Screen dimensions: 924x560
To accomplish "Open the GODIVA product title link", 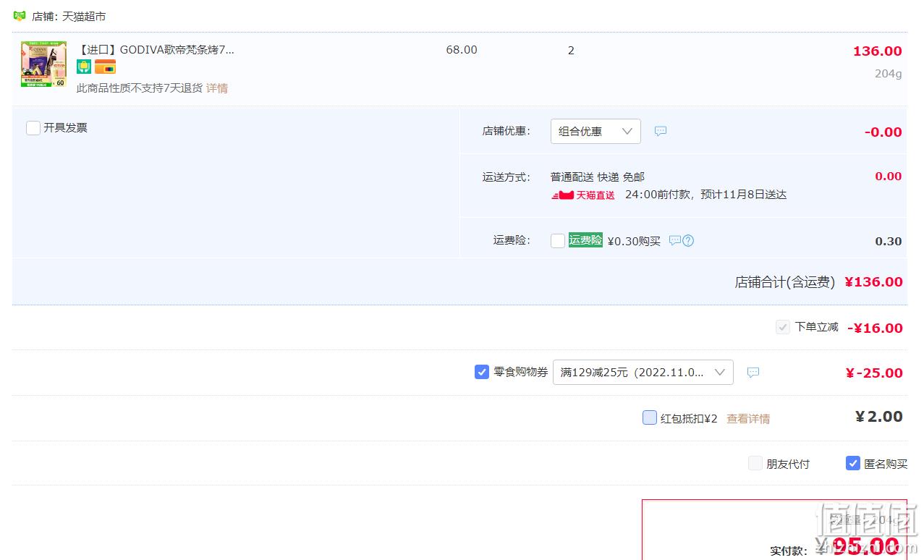I will pos(156,50).
